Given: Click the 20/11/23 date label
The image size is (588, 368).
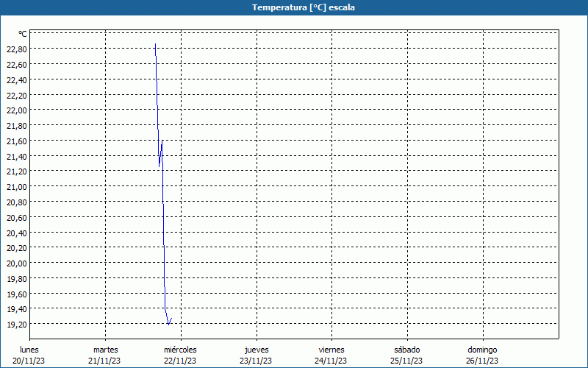Looking at the screenshot, I should (x=29, y=361).
